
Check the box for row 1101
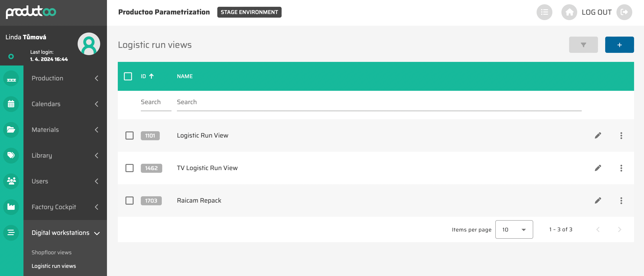coord(129,135)
